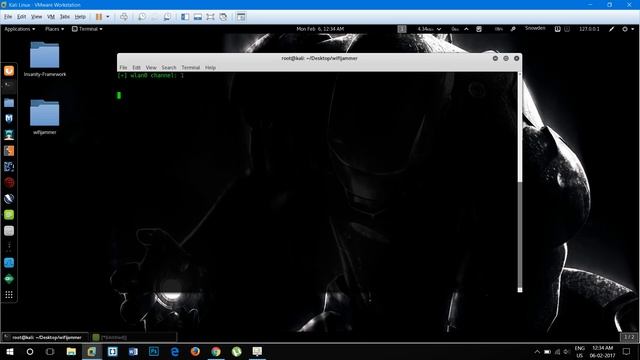This screenshot has width=640, height=360.
Task: Open the VMware Tabs menu
Action: (65, 17)
